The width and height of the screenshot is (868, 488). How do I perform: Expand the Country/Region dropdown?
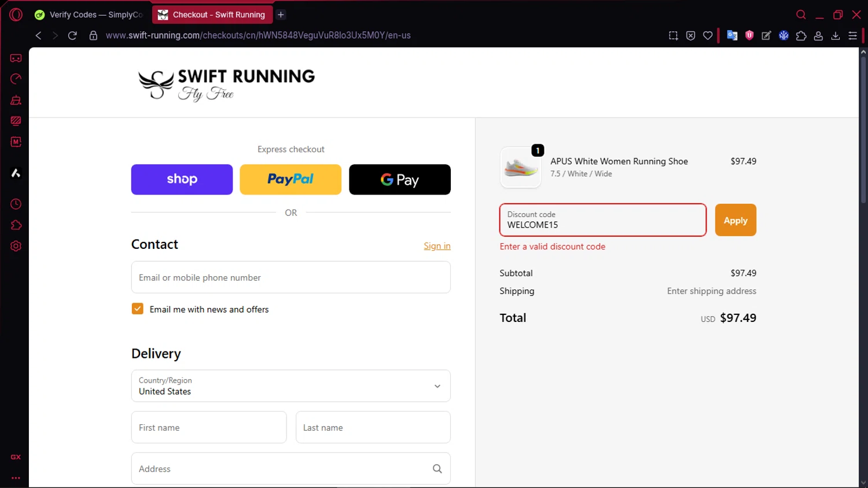(291, 386)
